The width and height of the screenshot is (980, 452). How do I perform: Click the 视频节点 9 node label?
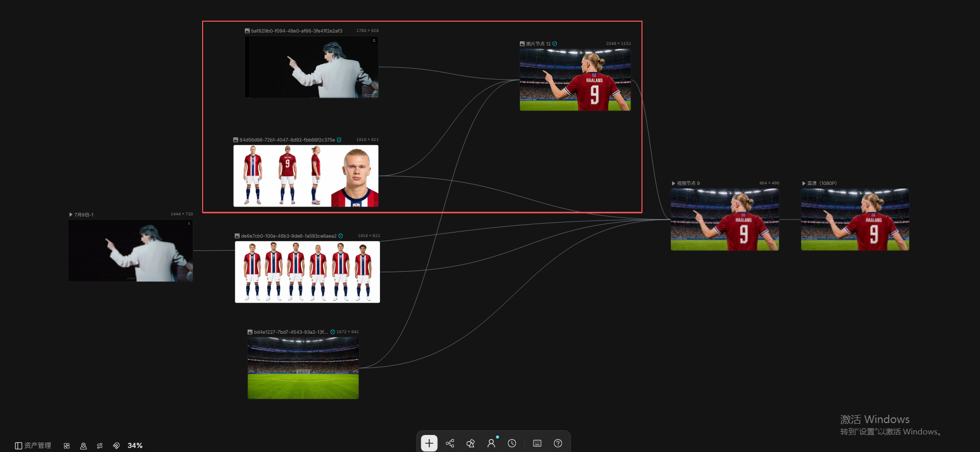[688, 183]
